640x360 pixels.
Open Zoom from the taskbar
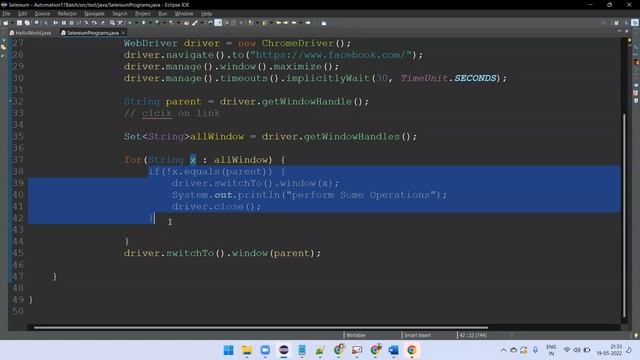point(265,350)
